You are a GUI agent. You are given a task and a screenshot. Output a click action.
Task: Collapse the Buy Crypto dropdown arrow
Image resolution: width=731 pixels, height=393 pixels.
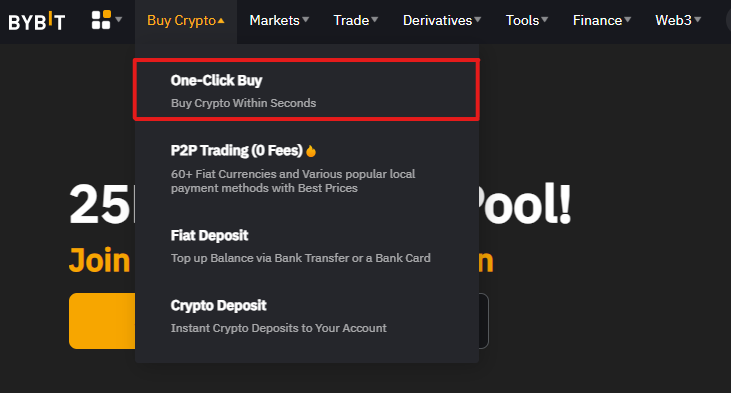221,21
